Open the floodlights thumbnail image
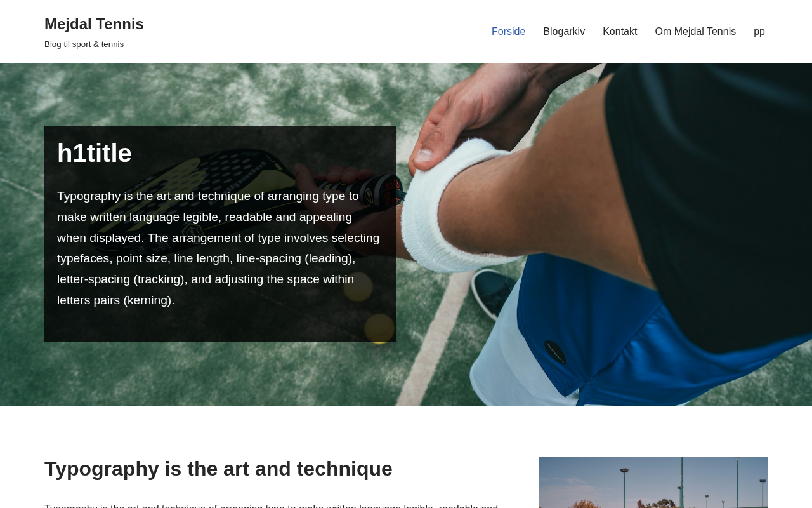The width and height of the screenshot is (812, 508). (653, 483)
